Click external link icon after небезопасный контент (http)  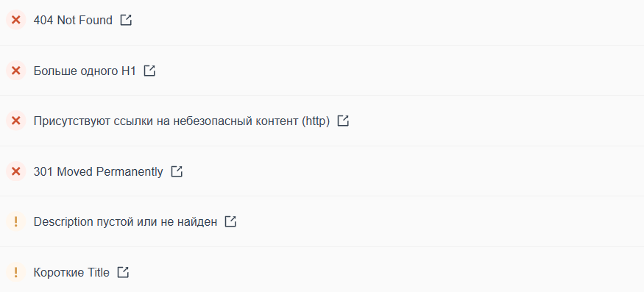coord(343,121)
